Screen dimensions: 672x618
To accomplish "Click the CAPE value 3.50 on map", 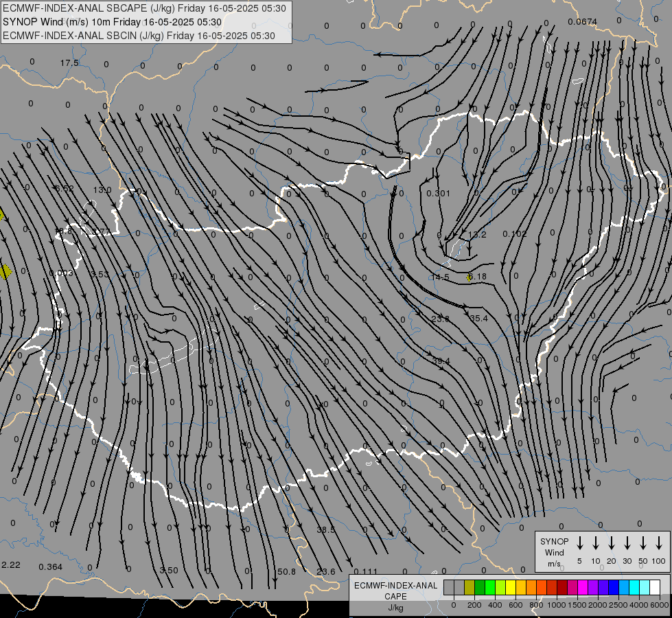I will pyautogui.click(x=169, y=571).
